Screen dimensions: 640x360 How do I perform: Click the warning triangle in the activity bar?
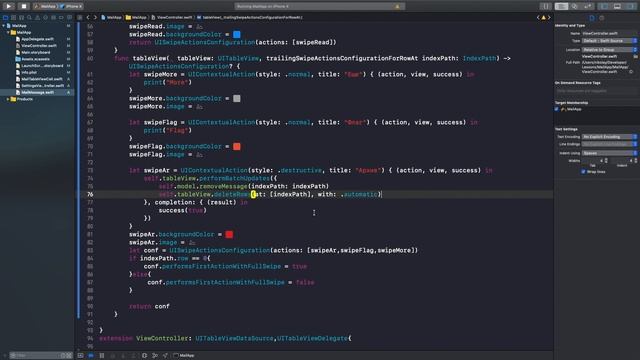pyautogui.click(x=397, y=7)
